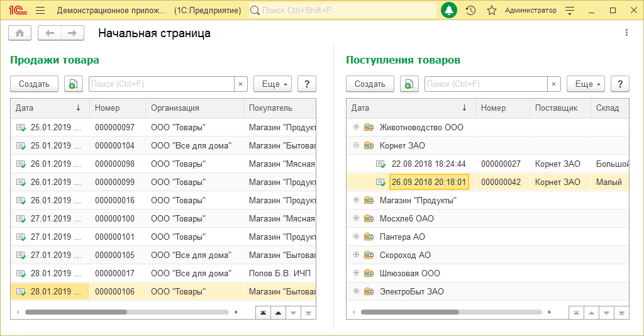Viewport: 644px width, 336px height.
Task: Jump to first row in Продажи товара
Action: tap(264, 313)
